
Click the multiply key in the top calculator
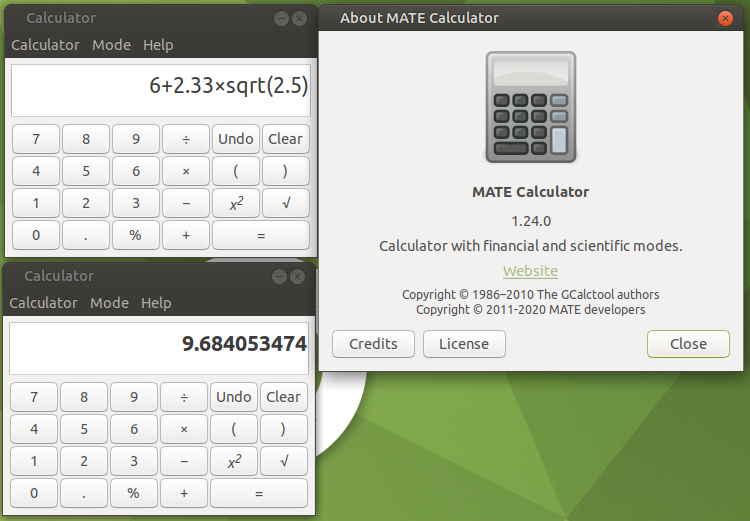(186, 171)
